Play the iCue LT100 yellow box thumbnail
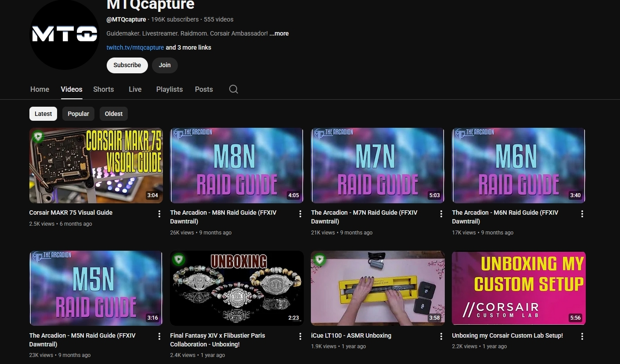This screenshot has width=620, height=364. pos(378,288)
